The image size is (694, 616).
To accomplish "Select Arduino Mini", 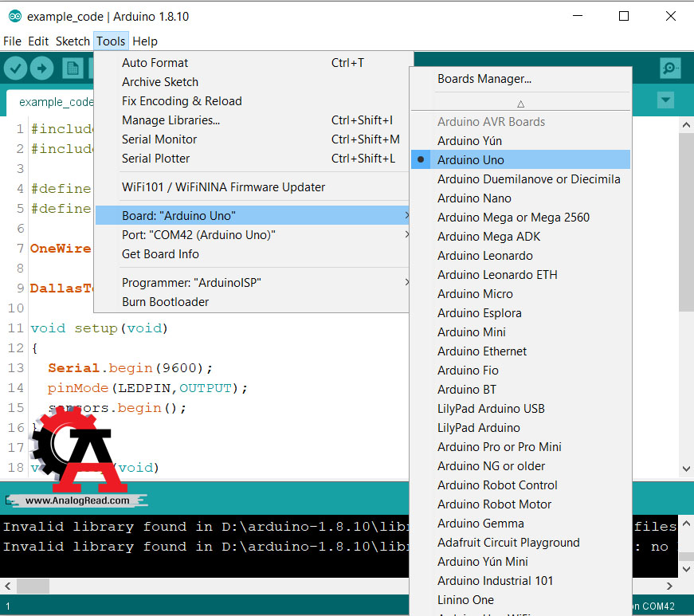I will [520, 332].
